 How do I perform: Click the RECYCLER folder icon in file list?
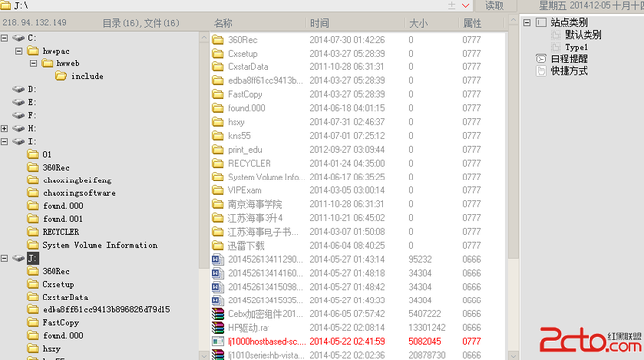click(218, 164)
